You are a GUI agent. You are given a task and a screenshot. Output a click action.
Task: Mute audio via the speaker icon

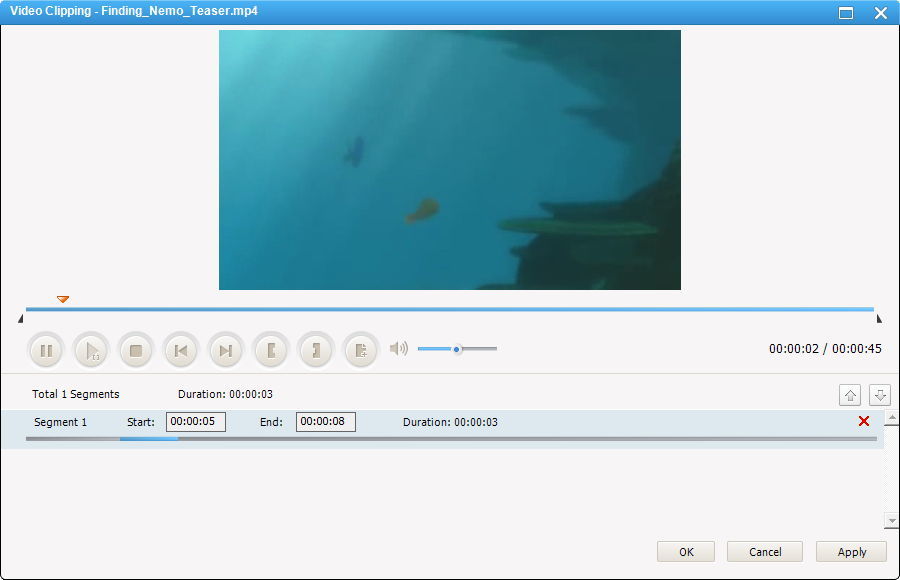[398, 349]
